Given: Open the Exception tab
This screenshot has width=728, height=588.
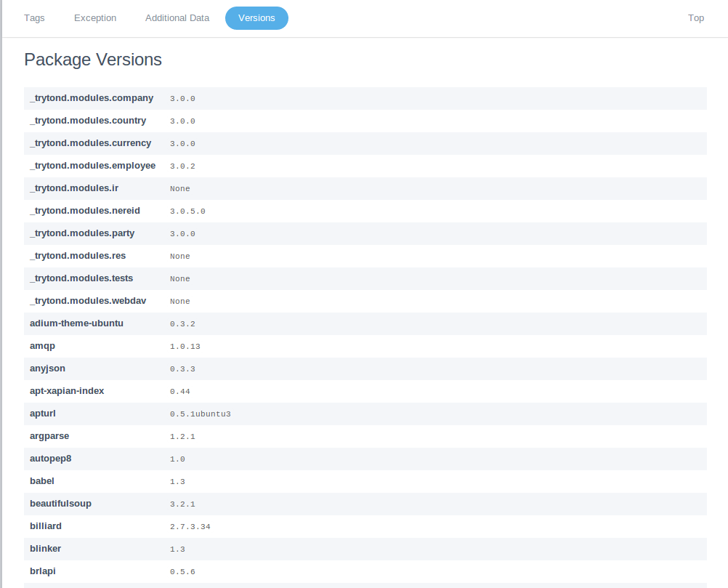Looking at the screenshot, I should 95,18.
